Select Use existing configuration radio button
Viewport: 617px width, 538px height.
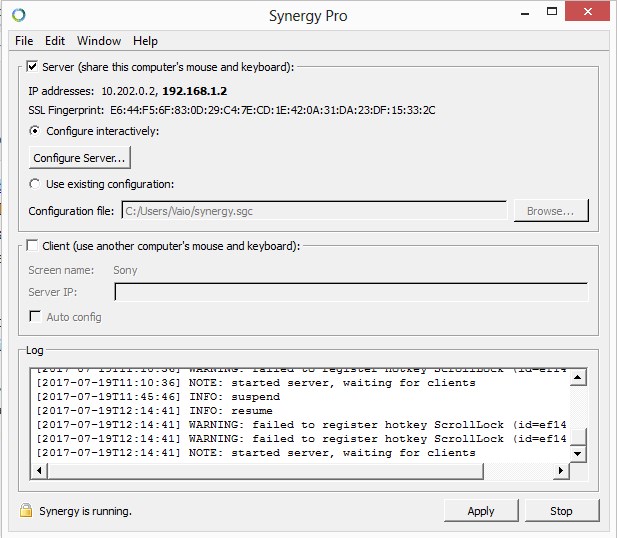click(x=35, y=184)
